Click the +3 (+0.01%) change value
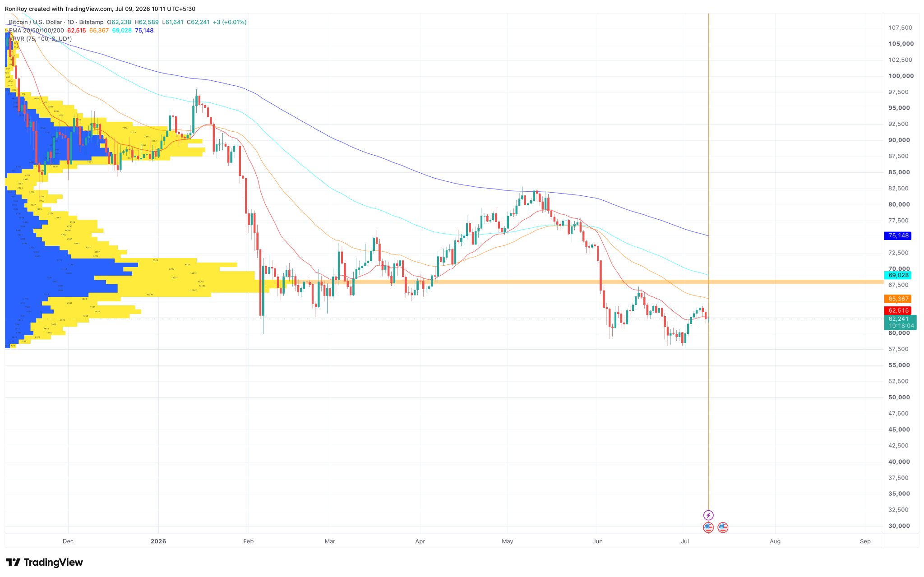The image size is (924, 577). 230,22
